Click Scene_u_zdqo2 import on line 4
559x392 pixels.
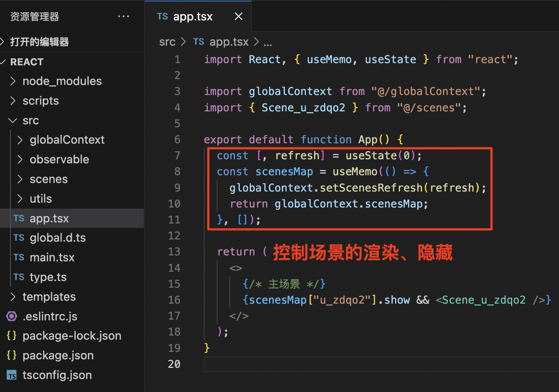303,108
